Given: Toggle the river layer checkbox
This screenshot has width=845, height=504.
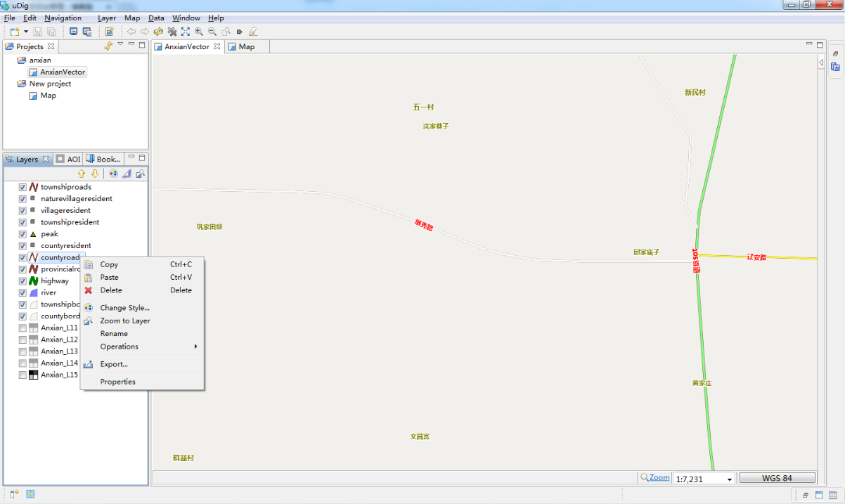Looking at the screenshot, I should 22,292.
